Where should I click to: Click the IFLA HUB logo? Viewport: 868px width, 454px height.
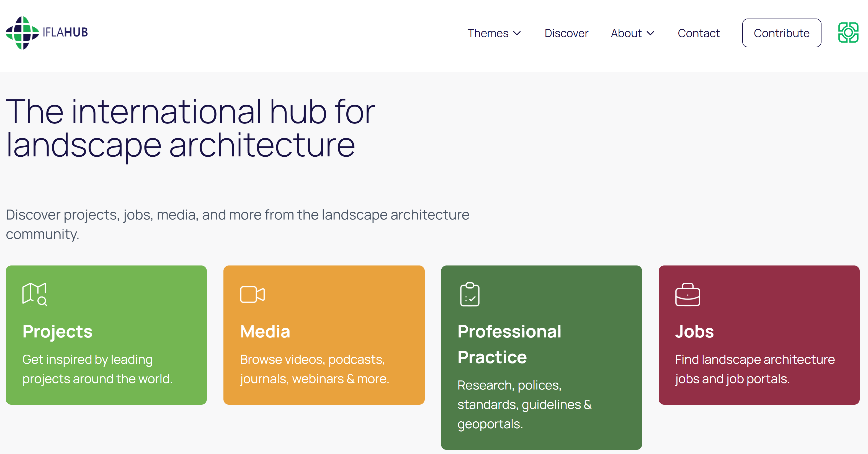coord(47,33)
